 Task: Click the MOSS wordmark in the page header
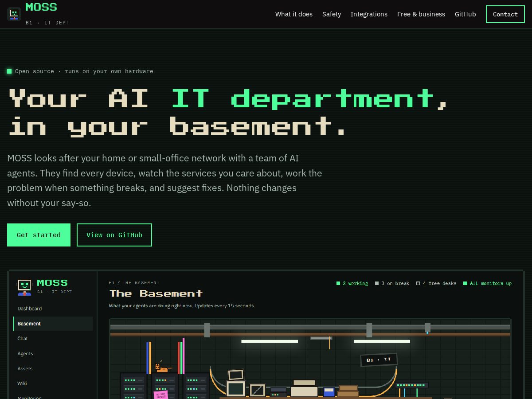tap(41, 7)
